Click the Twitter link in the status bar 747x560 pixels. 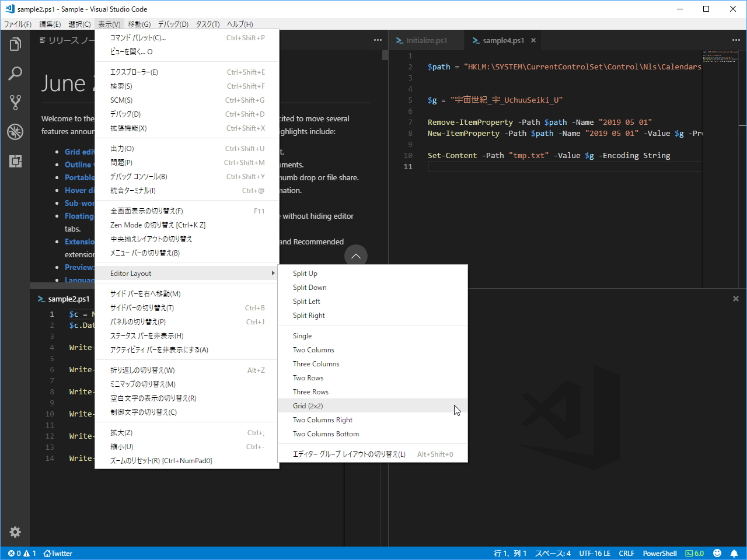[x=57, y=553]
